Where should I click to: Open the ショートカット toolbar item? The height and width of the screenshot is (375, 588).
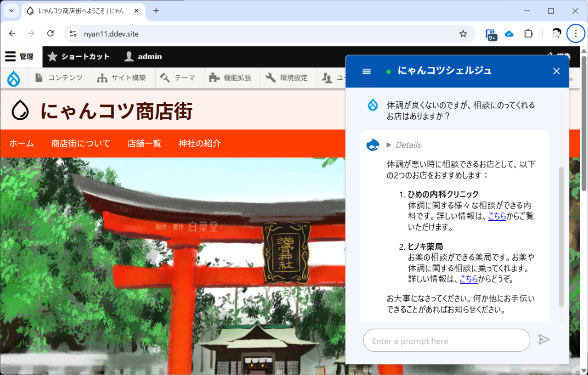pyautogui.click(x=79, y=56)
